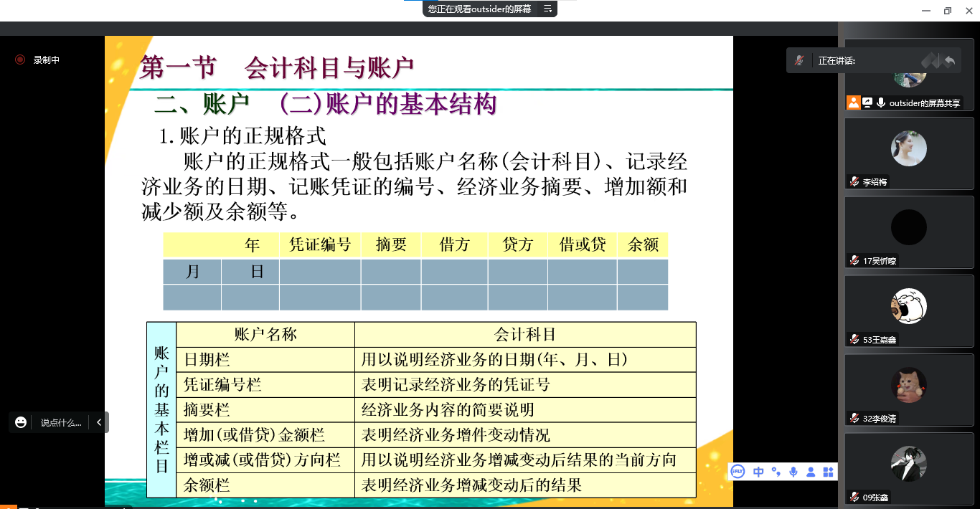This screenshot has height=509, width=980.
Task: Restore down the meeting window
Action: [x=948, y=10]
